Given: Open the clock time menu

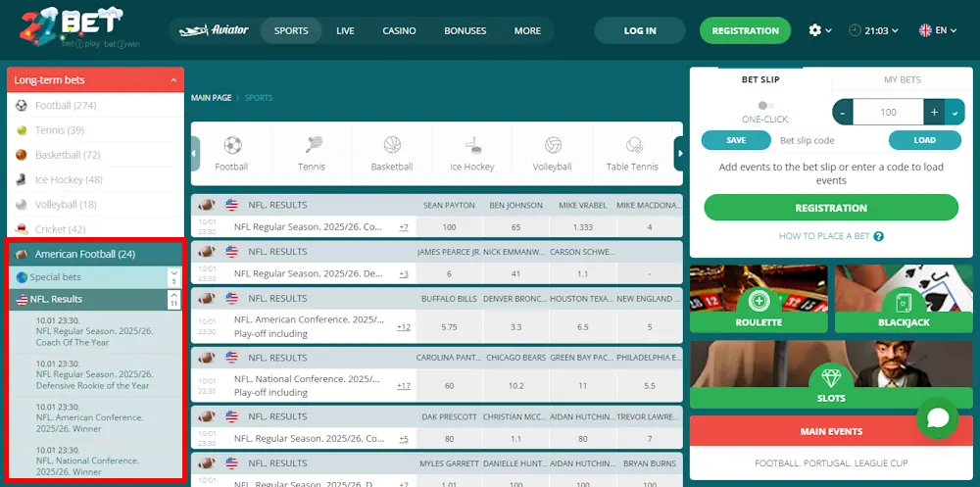Looking at the screenshot, I should click(873, 30).
